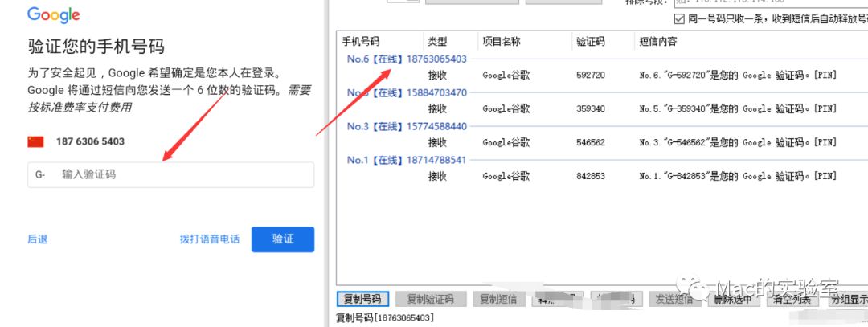Click the Google logo
868x327 pixels.
coord(54,14)
